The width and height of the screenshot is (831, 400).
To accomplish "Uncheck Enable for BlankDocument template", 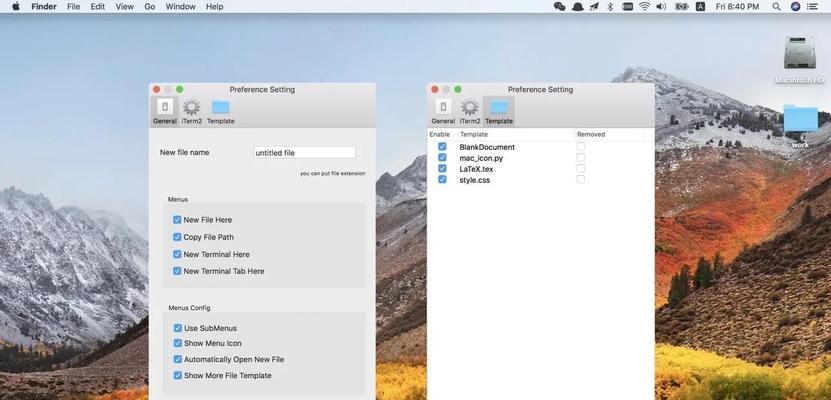I will point(442,146).
